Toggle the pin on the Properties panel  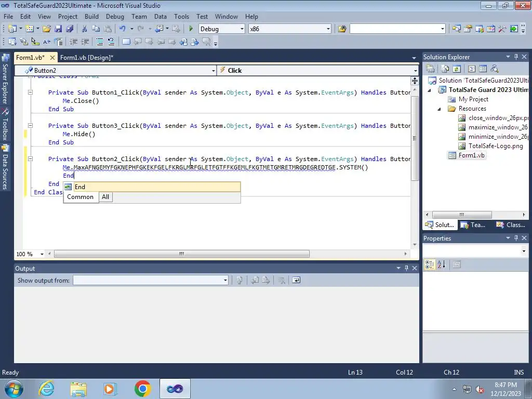tap(516, 238)
